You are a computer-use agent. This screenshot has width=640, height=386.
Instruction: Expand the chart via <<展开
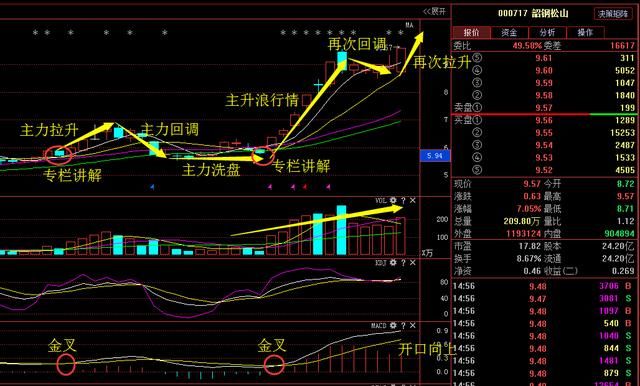click(x=434, y=11)
